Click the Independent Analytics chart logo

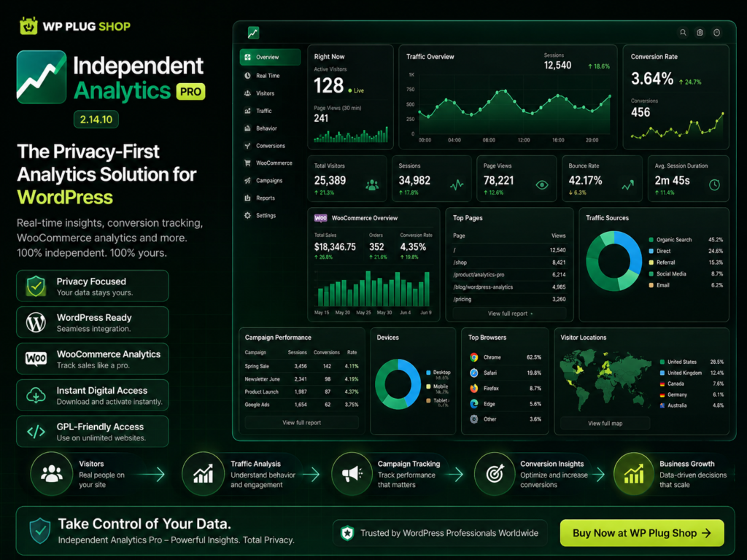[x=42, y=77]
